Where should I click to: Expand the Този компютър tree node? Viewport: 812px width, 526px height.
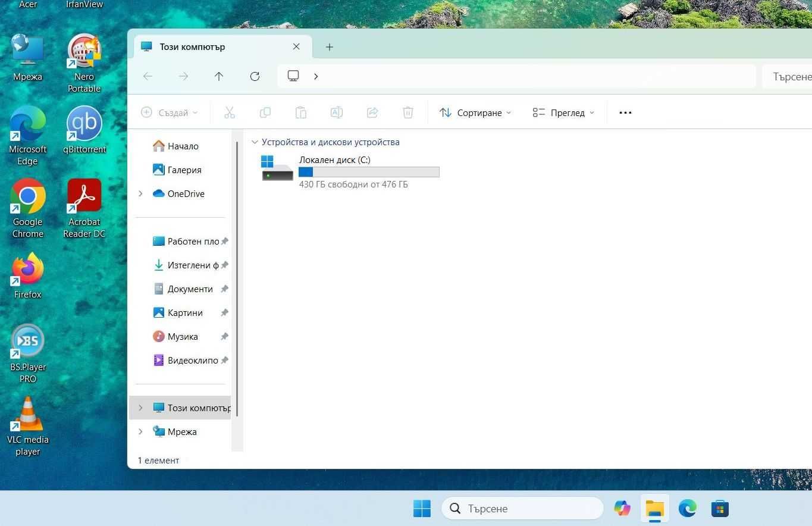pos(140,408)
